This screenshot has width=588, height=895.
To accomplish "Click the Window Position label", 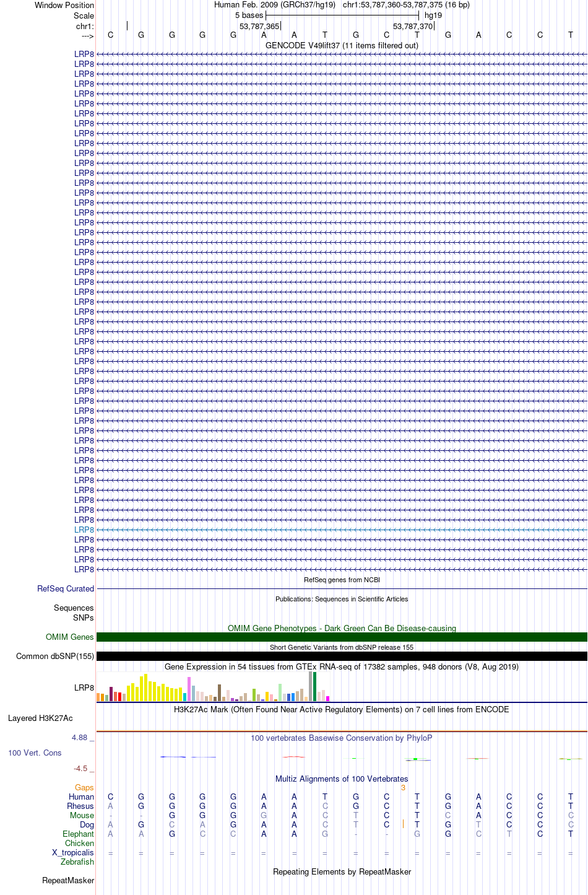I will pyautogui.click(x=64, y=5).
